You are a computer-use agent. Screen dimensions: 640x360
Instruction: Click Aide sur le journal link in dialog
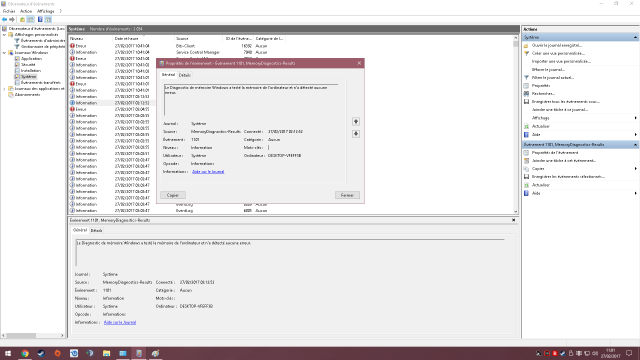pos(208,172)
